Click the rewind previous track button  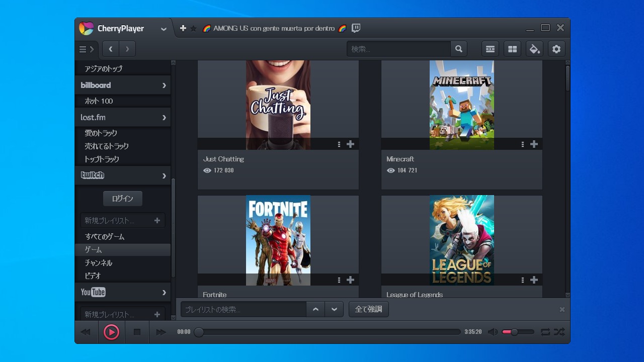point(86,332)
